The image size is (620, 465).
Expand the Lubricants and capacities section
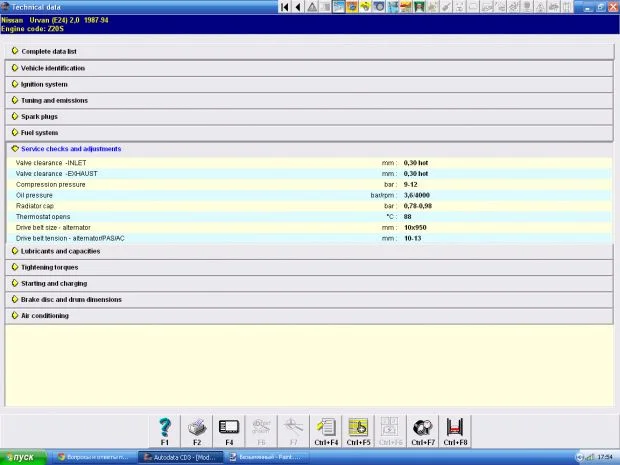[x=60, y=251]
